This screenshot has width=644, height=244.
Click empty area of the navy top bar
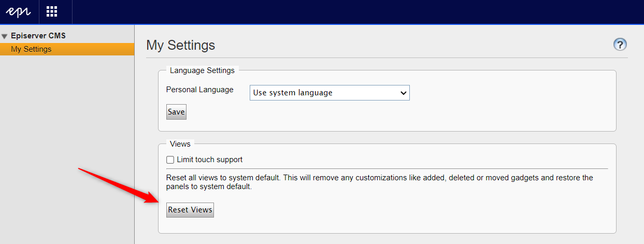[x=363, y=11]
